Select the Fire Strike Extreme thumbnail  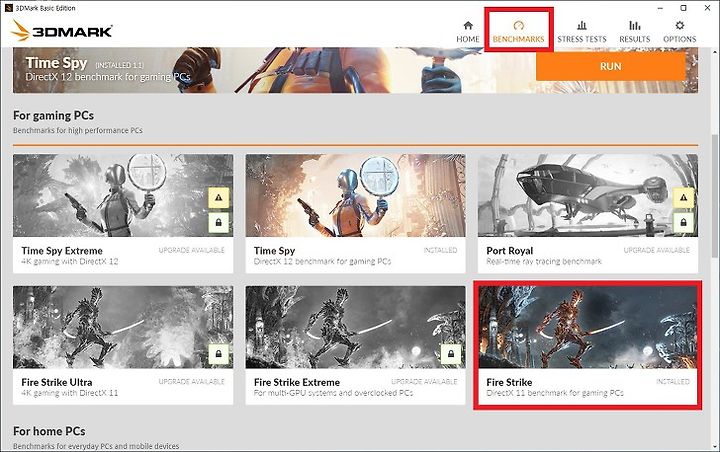pyautogui.click(x=355, y=327)
